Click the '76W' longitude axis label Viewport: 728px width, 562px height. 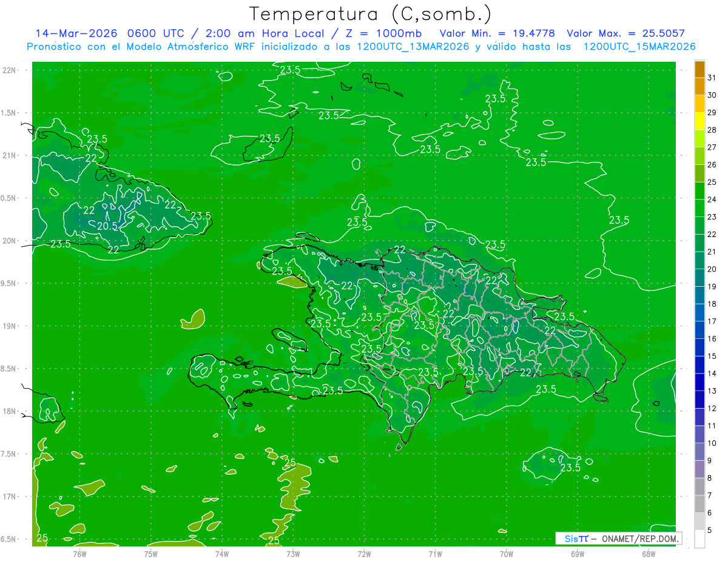[x=79, y=554]
